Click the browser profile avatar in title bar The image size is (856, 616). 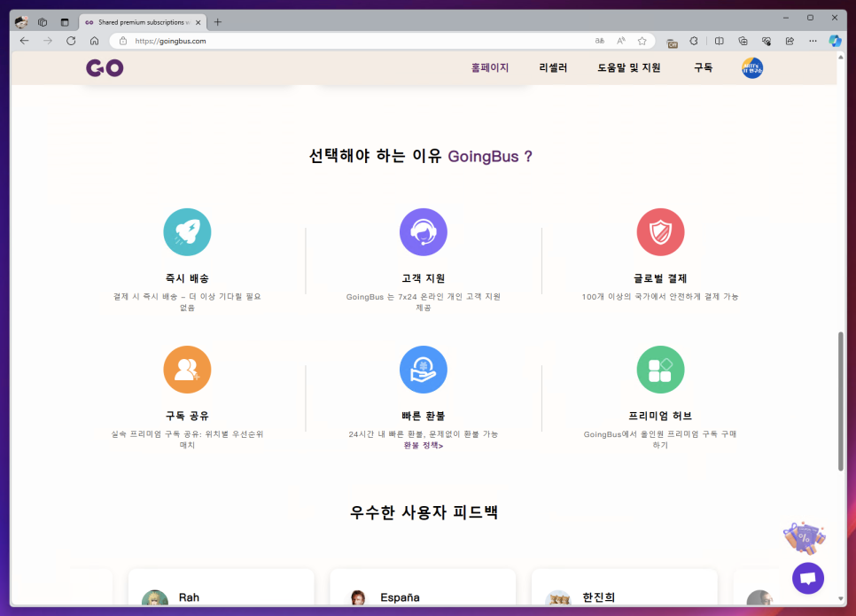point(21,22)
